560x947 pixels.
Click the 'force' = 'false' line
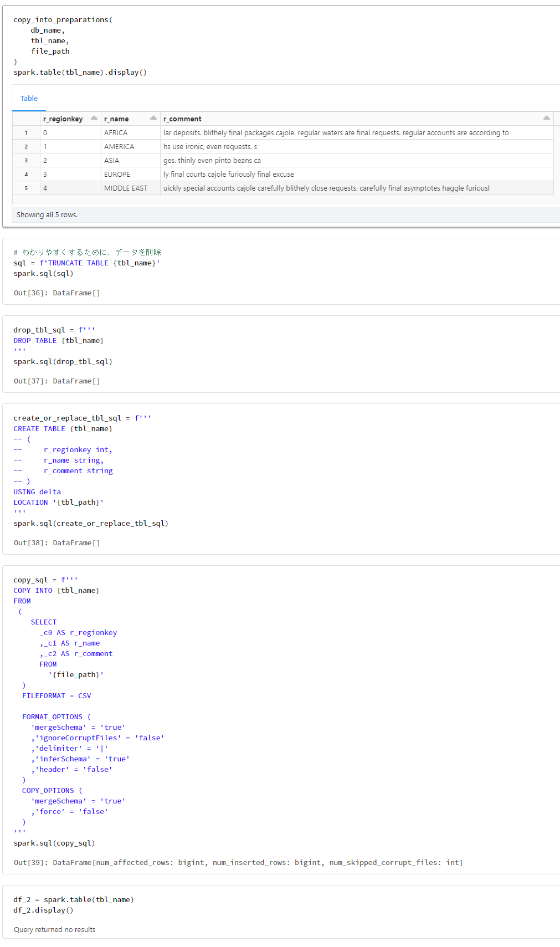(x=70, y=812)
